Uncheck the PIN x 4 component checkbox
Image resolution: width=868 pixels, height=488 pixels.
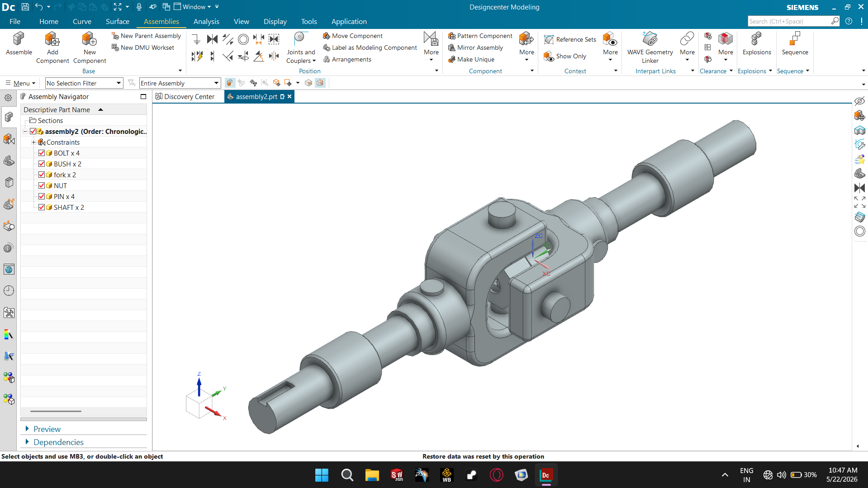pyautogui.click(x=42, y=196)
